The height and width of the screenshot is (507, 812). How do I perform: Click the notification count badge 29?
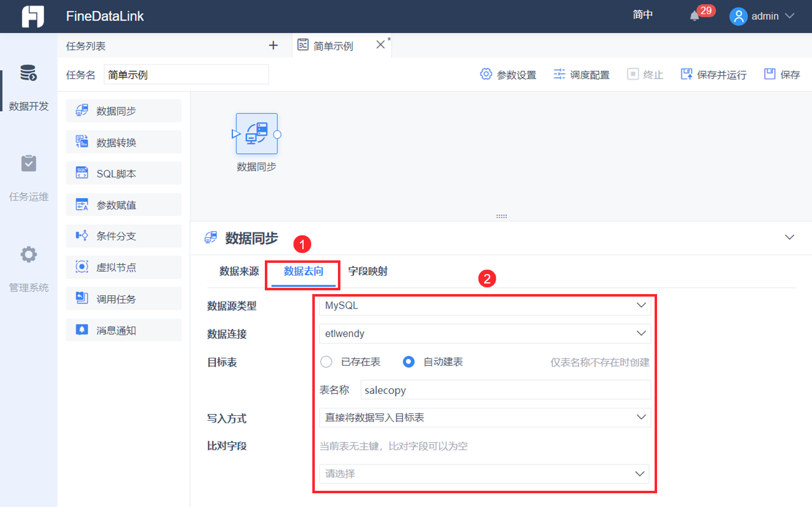pyautogui.click(x=706, y=11)
